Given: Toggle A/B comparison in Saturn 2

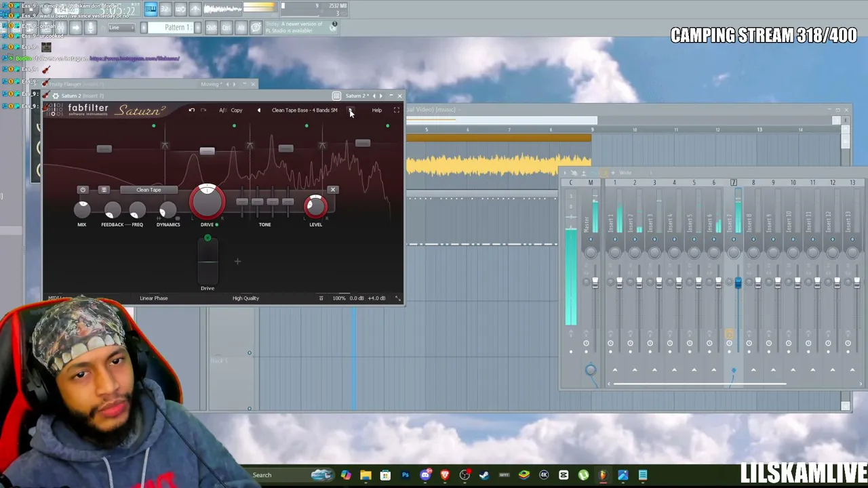Looking at the screenshot, I should click(222, 110).
